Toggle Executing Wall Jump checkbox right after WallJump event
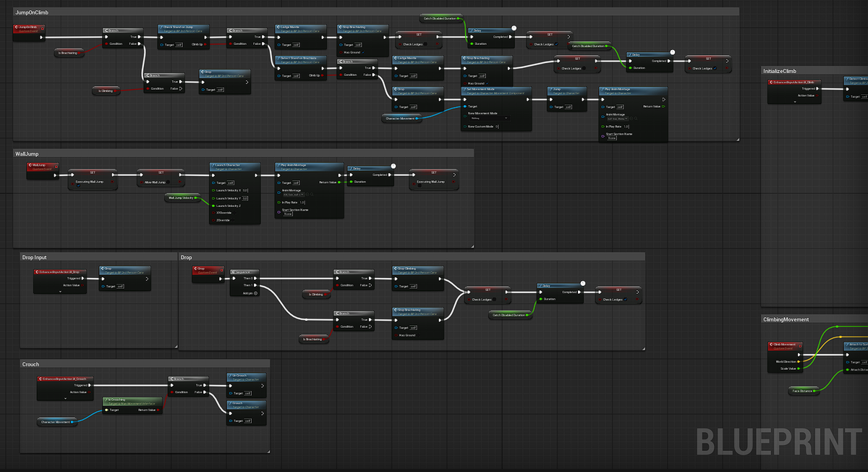 (77, 186)
